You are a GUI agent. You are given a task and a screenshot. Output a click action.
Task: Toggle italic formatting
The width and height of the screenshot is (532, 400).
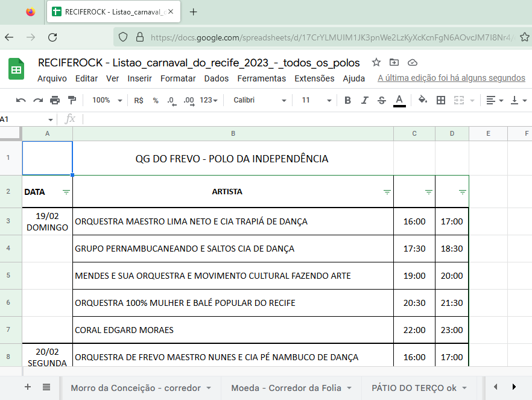click(365, 100)
